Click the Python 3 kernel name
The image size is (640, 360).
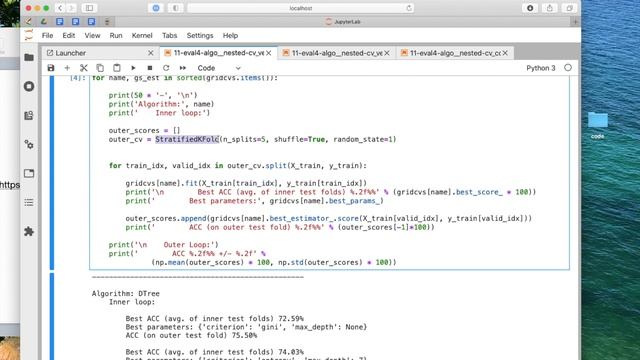point(540,68)
